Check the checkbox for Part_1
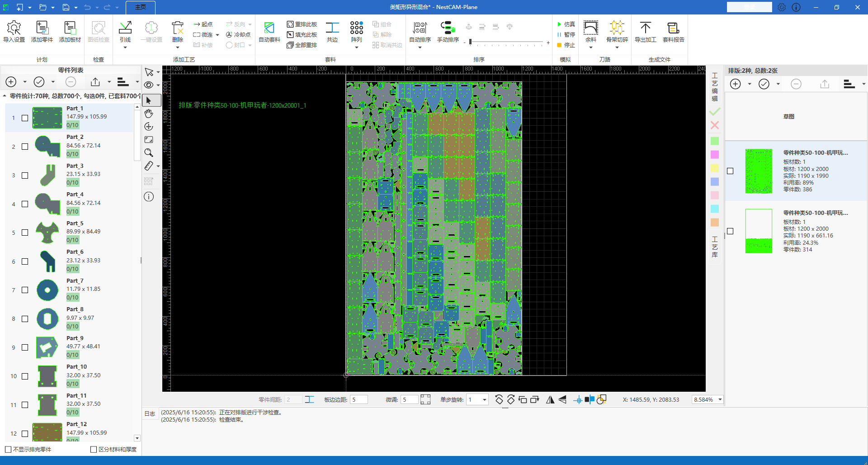868x465 pixels. (25, 118)
